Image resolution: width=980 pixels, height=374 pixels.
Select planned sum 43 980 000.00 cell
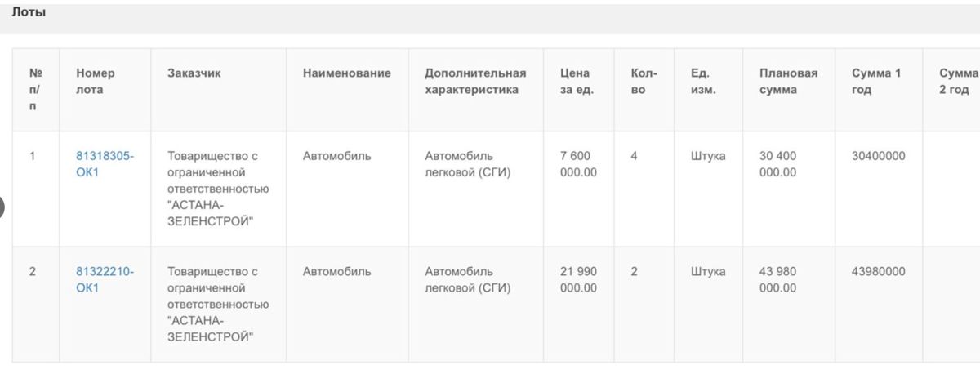coord(777,279)
